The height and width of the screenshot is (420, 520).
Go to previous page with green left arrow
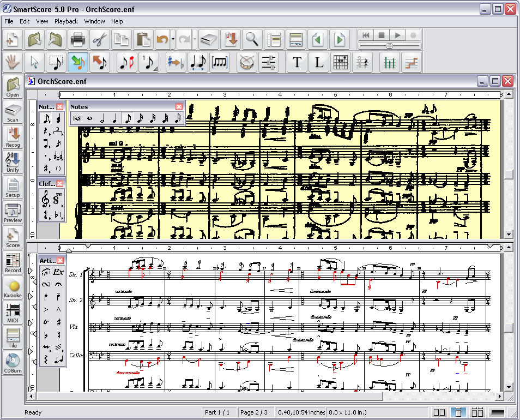point(318,39)
